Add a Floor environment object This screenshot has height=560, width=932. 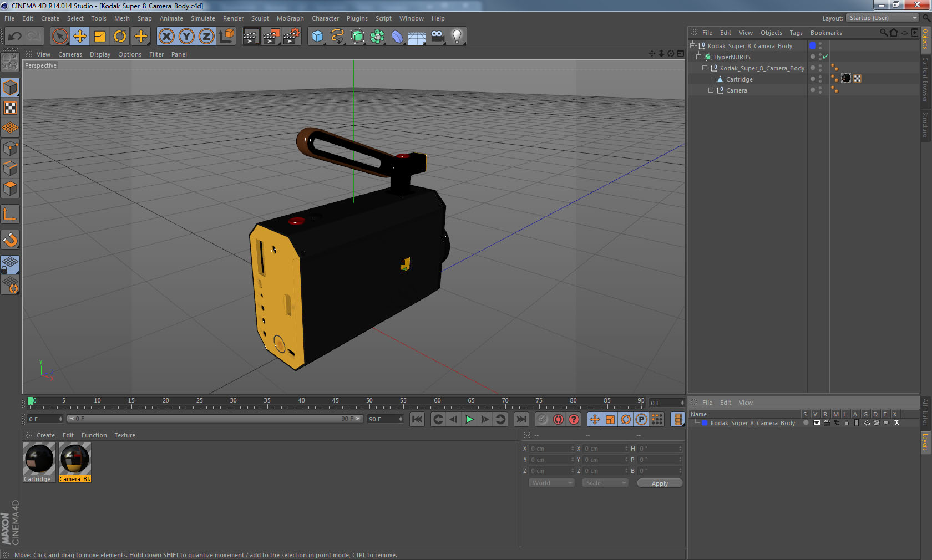click(417, 37)
